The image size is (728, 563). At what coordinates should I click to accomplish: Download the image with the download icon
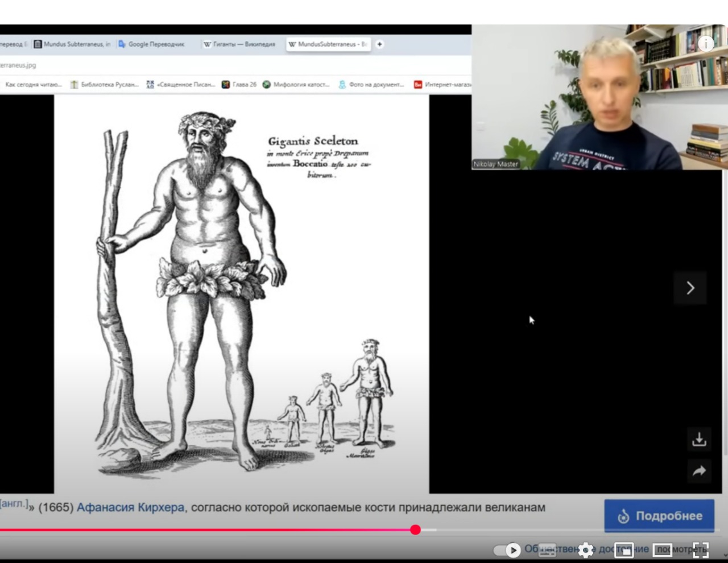(x=699, y=439)
